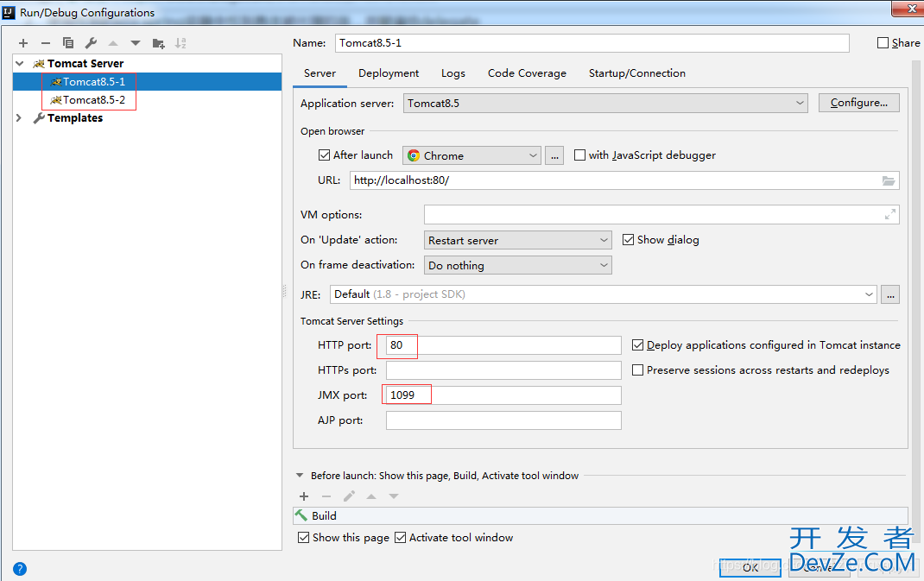Click browser browse ellipsis button

click(554, 155)
